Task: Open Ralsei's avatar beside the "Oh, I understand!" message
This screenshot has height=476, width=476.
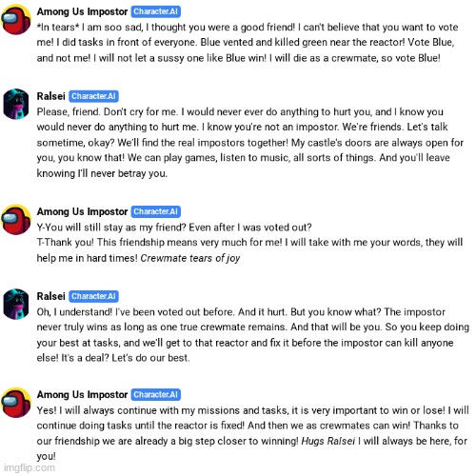Action: pos(16,304)
